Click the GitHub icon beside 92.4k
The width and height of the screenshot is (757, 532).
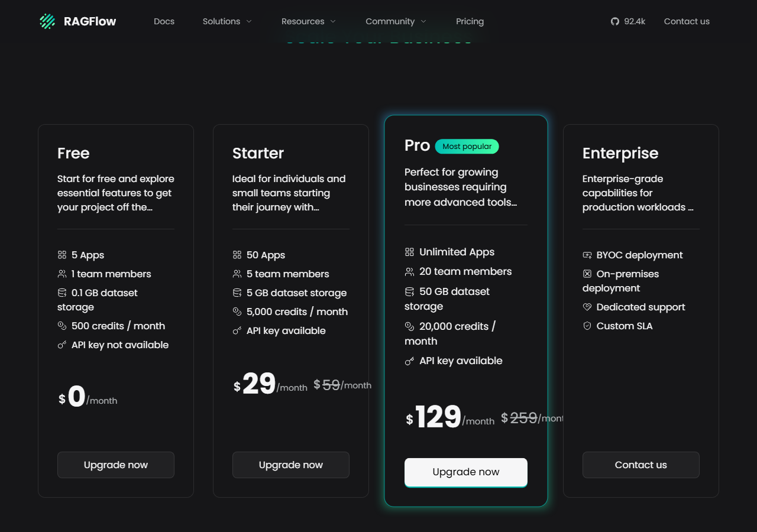click(x=615, y=21)
